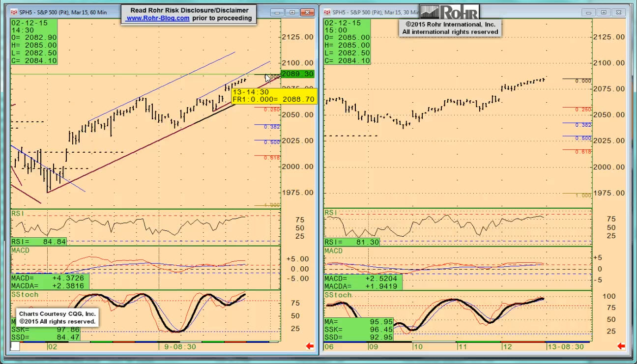The image size is (637, 364).
Task: Open the www.Rohr-Blog.com link
Action: (157, 18)
